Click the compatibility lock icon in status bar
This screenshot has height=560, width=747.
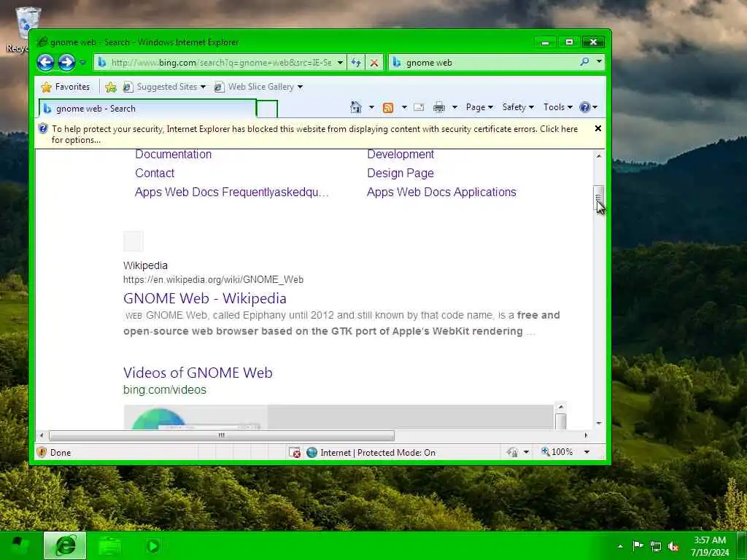pos(513,452)
